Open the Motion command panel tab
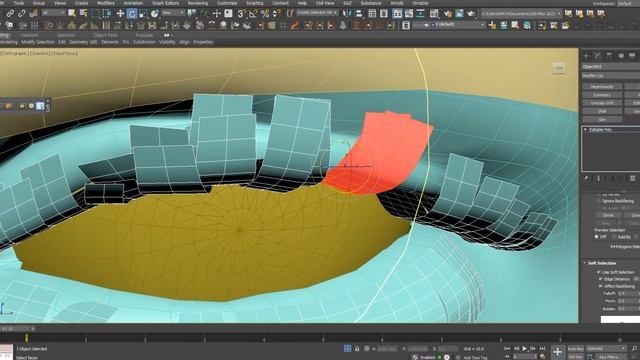The height and width of the screenshot is (360, 640). coord(621,56)
